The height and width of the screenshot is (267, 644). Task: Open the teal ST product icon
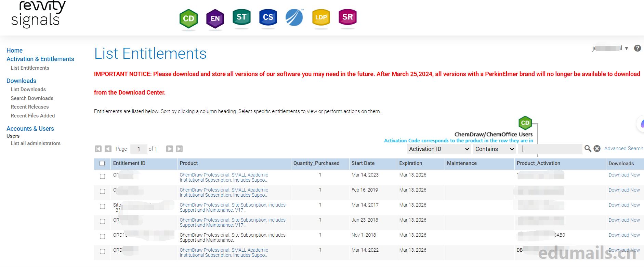click(x=241, y=17)
